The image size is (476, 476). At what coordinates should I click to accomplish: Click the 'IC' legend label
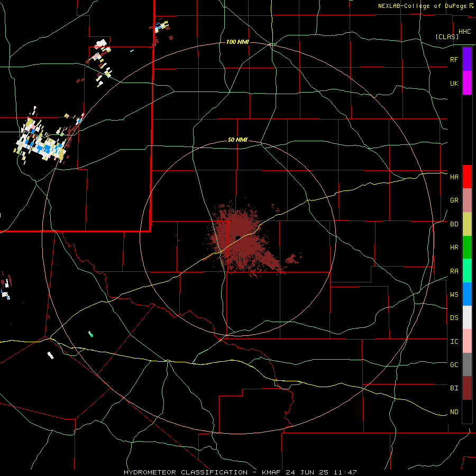point(454,341)
